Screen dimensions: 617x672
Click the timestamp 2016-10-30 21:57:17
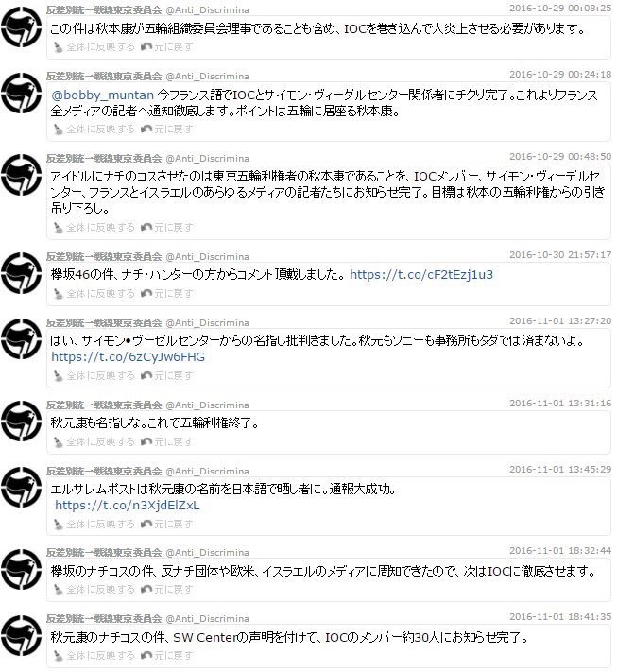(560, 255)
